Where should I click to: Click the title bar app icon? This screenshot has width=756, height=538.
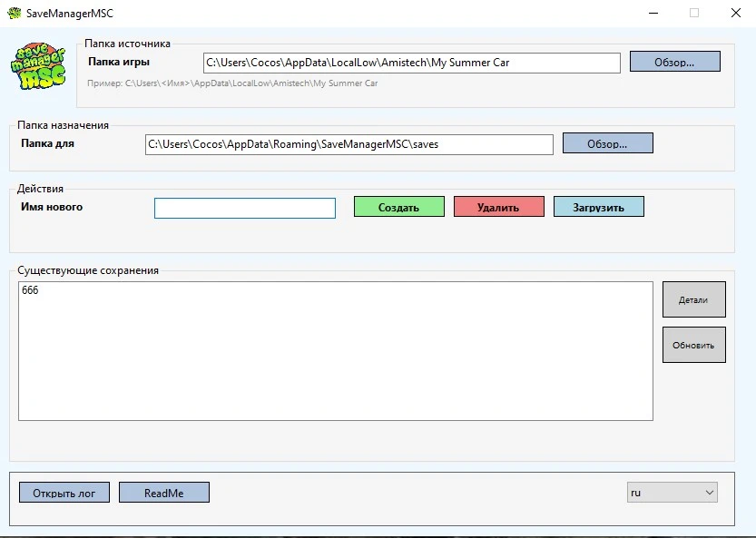[15, 13]
